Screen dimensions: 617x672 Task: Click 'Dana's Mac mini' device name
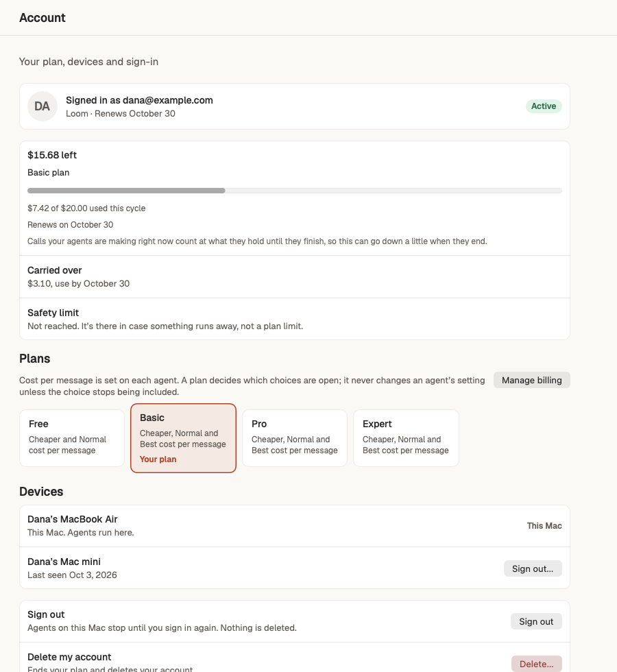[x=64, y=562]
